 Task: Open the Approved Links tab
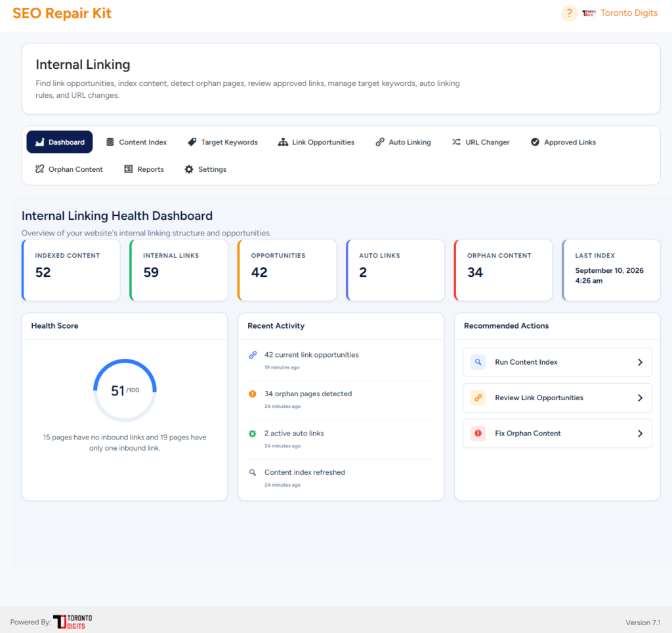tap(563, 142)
